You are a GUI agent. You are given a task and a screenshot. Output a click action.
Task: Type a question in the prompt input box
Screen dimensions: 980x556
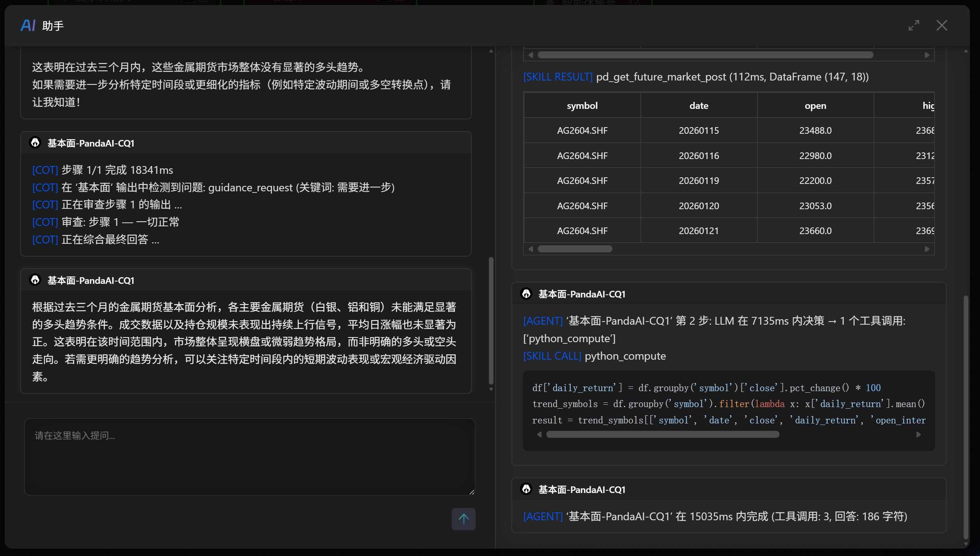click(249, 456)
